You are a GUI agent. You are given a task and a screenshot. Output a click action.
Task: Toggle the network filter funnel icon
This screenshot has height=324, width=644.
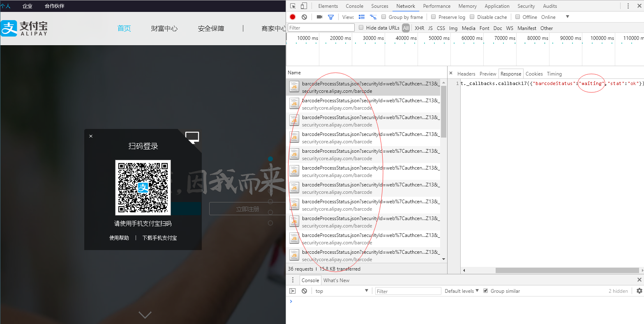tap(330, 17)
